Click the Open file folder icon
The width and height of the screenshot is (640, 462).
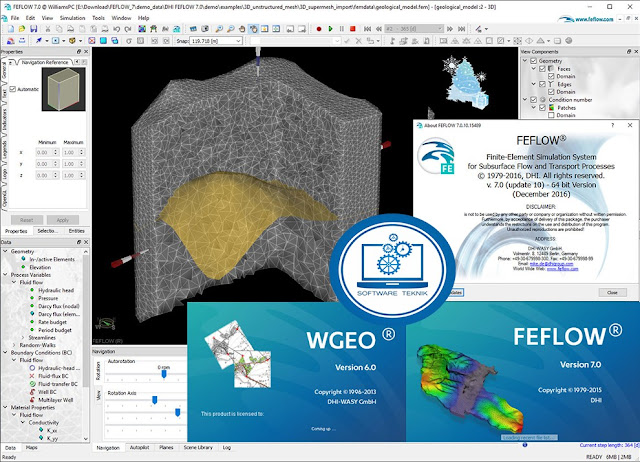click(x=22, y=29)
